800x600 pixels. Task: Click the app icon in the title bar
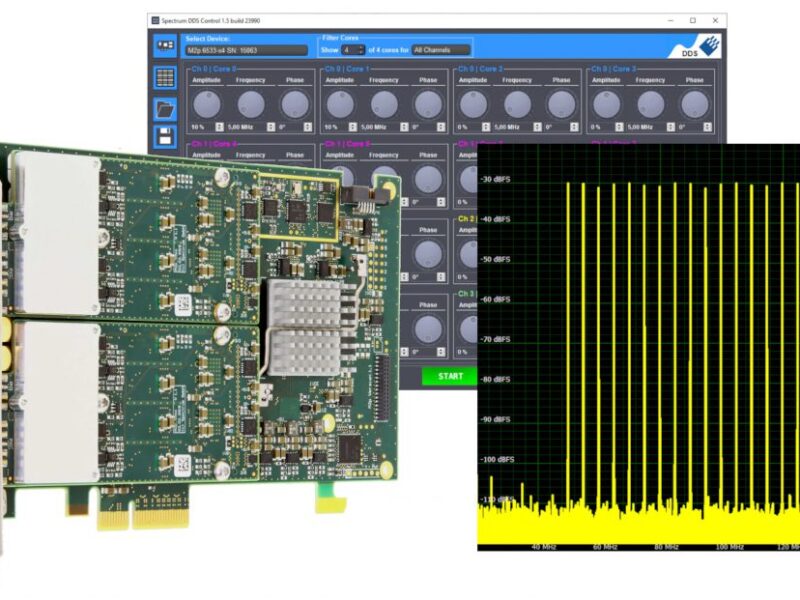point(154,20)
